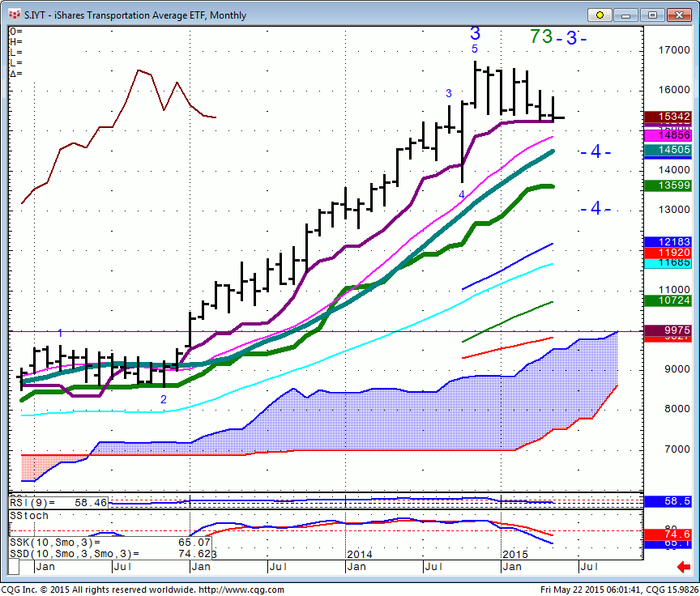Image resolution: width=700 pixels, height=596 pixels.
Task: Click the blue 58.5 RSI value label
Action: pyautogui.click(x=668, y=501)
